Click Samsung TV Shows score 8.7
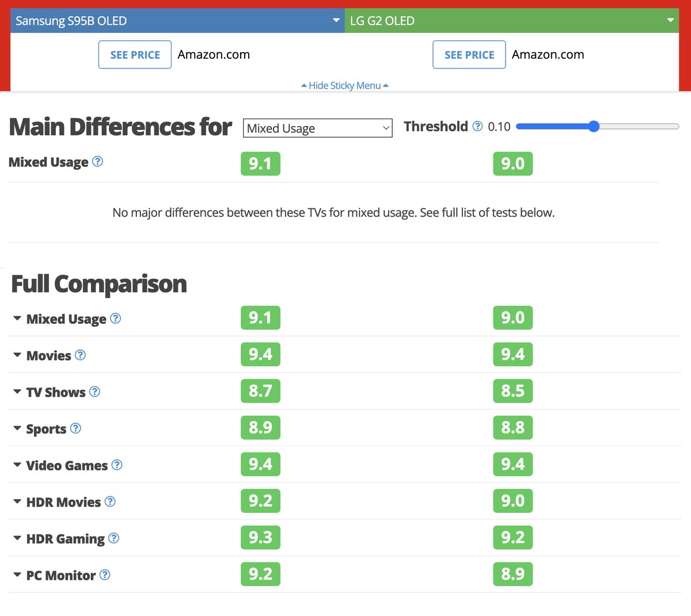This screenshot has width=691, height=616. (260, 391)
